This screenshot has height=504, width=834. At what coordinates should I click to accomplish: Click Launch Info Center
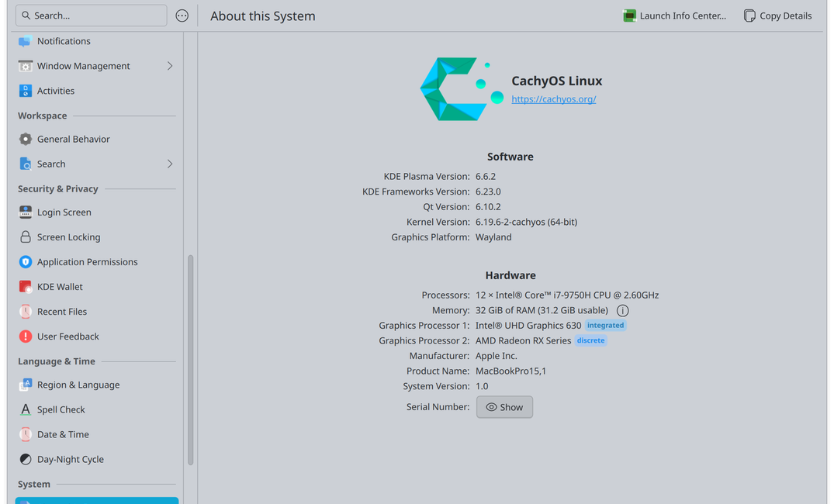point(674,15)
